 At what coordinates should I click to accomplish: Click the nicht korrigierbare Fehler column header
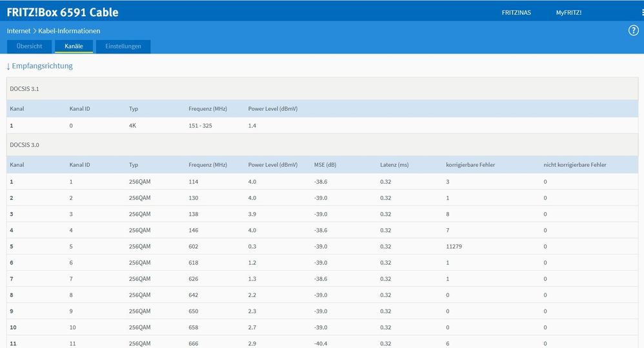tap(574, 165)
